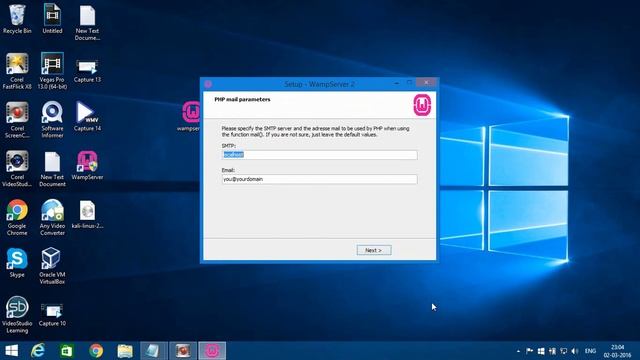Open the volume control in tray

coord(575,351)
